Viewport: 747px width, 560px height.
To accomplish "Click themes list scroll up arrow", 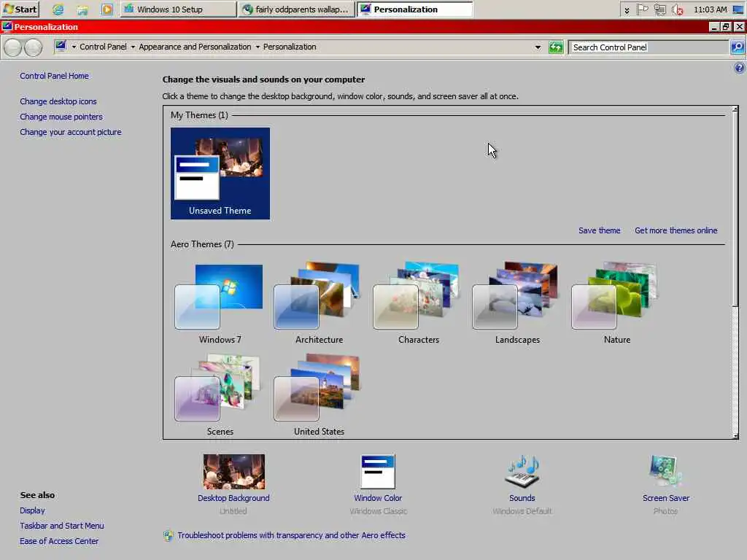I will [x=735, y=109].
